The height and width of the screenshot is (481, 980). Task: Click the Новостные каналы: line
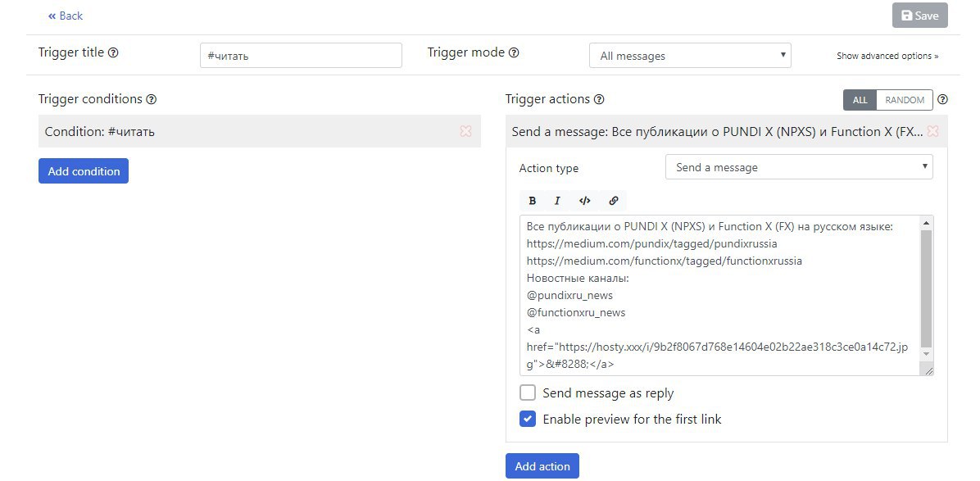[578, 278]
